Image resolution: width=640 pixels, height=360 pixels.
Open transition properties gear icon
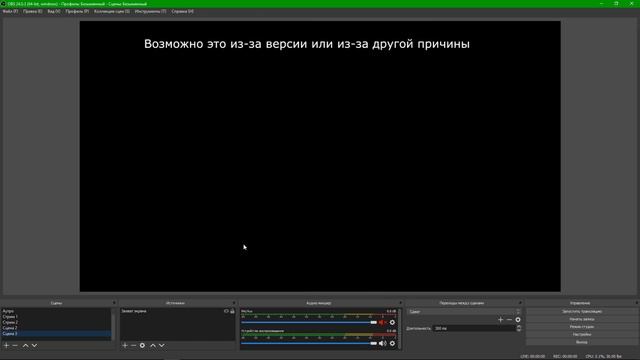click(518, 320)
